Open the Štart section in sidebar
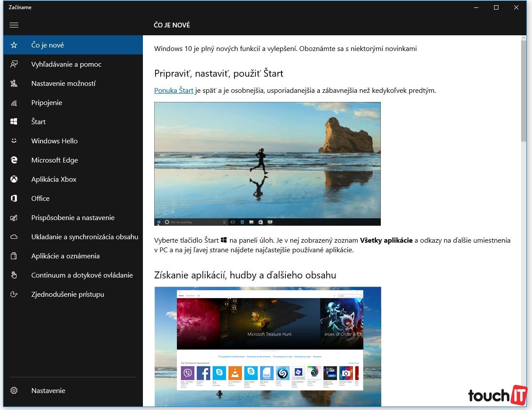Viewport: 532px width, 410px height. pos(38,122)
